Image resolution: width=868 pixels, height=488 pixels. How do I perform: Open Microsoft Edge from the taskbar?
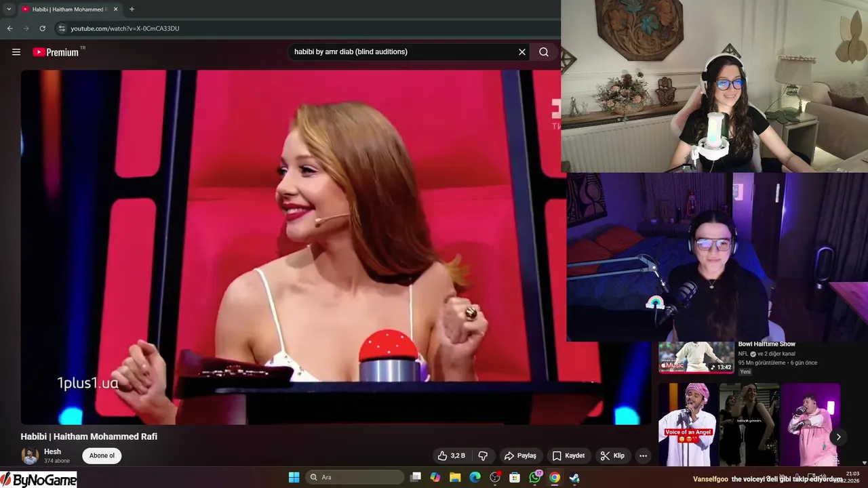tap(475, 477)
